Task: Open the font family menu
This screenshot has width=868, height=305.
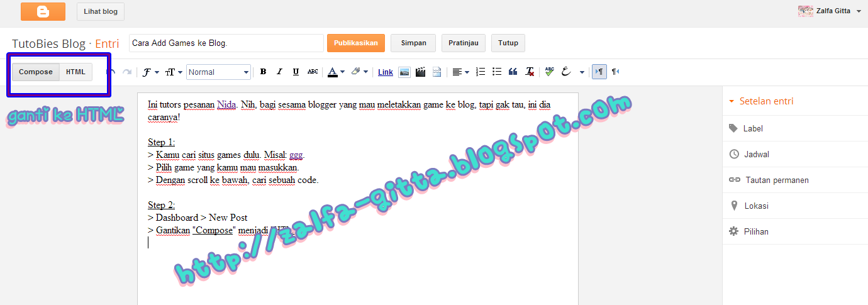Action: [x=150, y=72]
